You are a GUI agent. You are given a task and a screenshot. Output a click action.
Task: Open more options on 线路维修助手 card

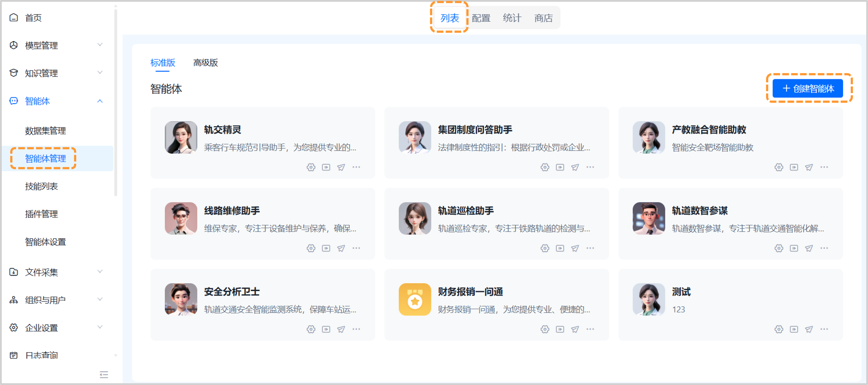tap(356, 248)
